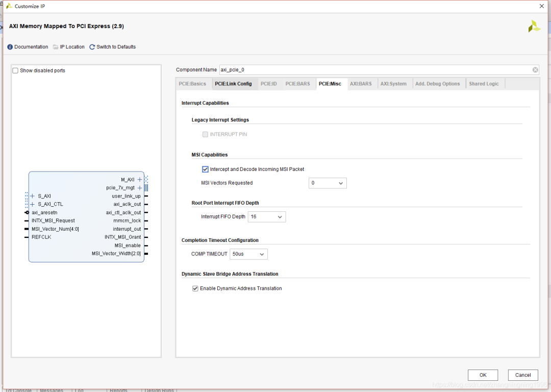Open the AXI:BARS tab

click(x=361, y=84)
